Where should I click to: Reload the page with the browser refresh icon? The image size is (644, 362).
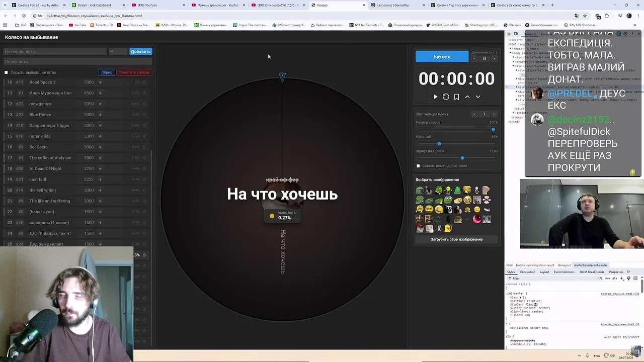coord(24,16)
